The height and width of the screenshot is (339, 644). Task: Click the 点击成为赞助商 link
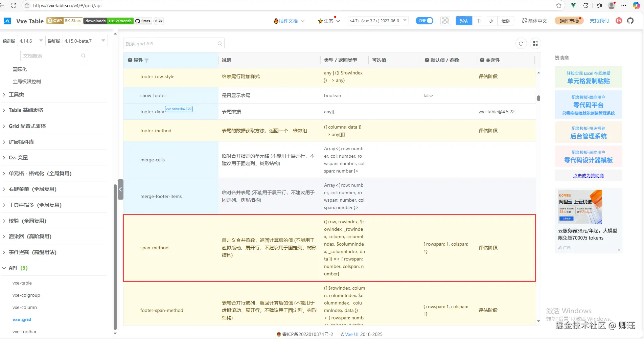tap(588, 176)
